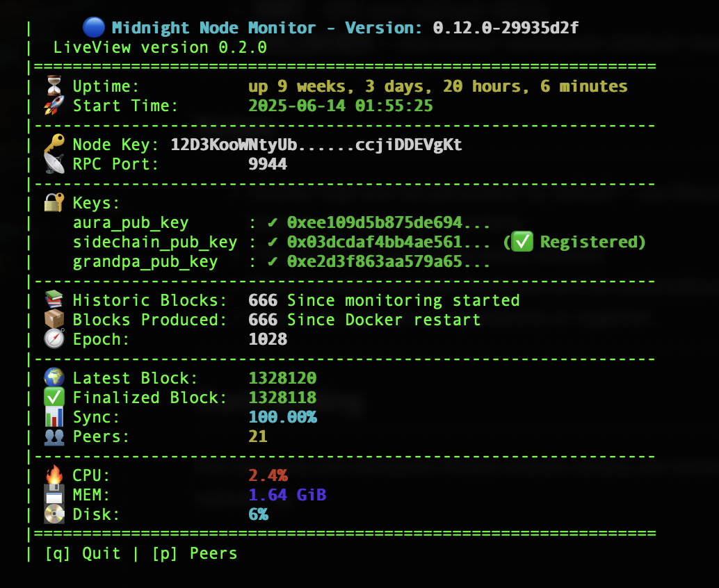This screenshot has width=719, height=588.
Task: Click the green checkmark next to Registered
Action: [522, 242]
